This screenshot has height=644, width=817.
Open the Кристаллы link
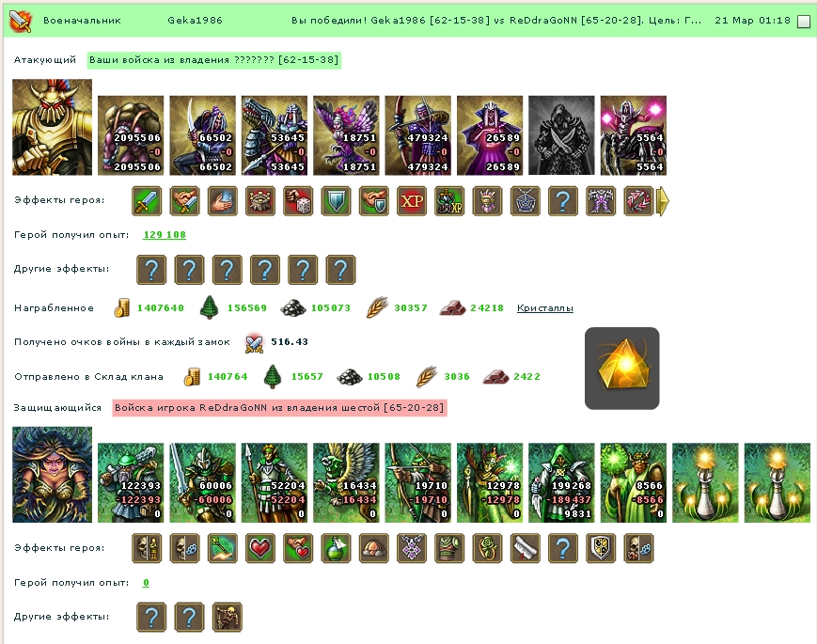tap(545, 308)
